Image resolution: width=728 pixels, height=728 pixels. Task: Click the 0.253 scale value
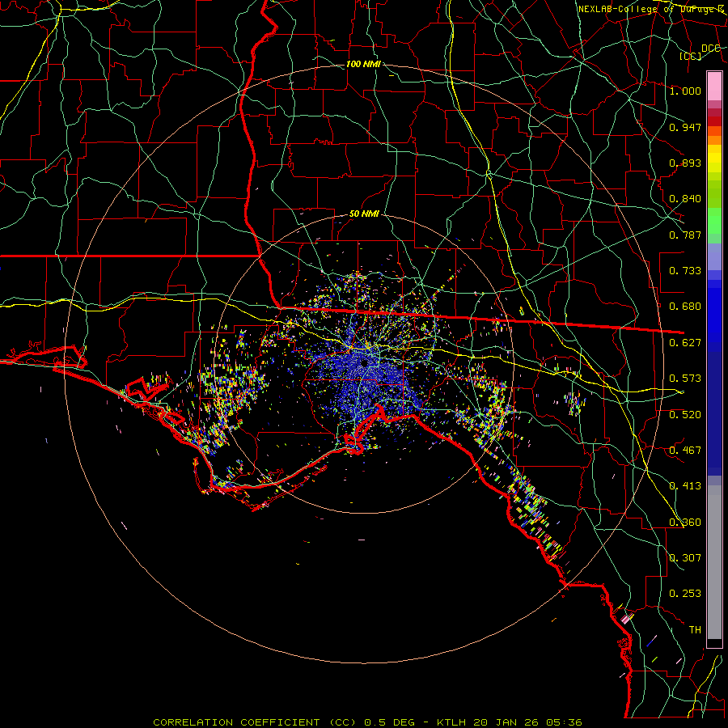[x=685, y=594]
